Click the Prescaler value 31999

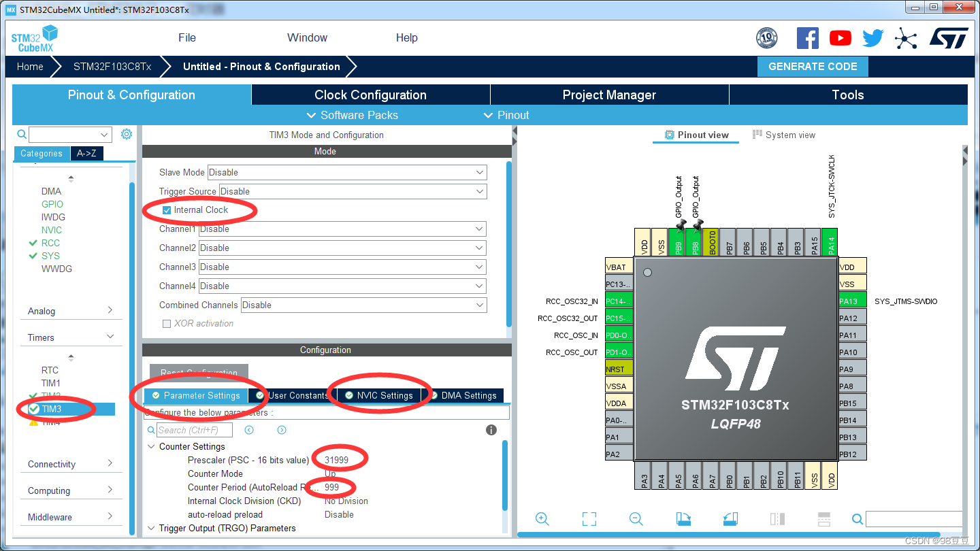coord(336,461)
